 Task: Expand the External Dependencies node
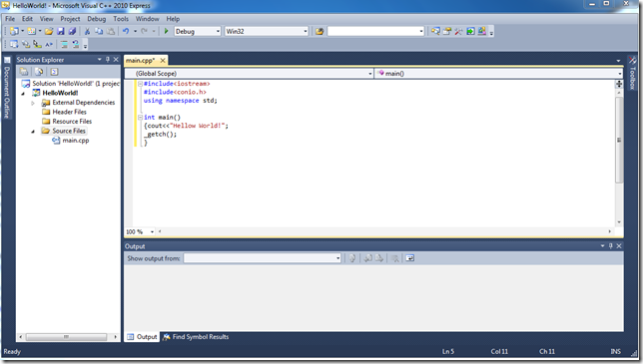33,103
